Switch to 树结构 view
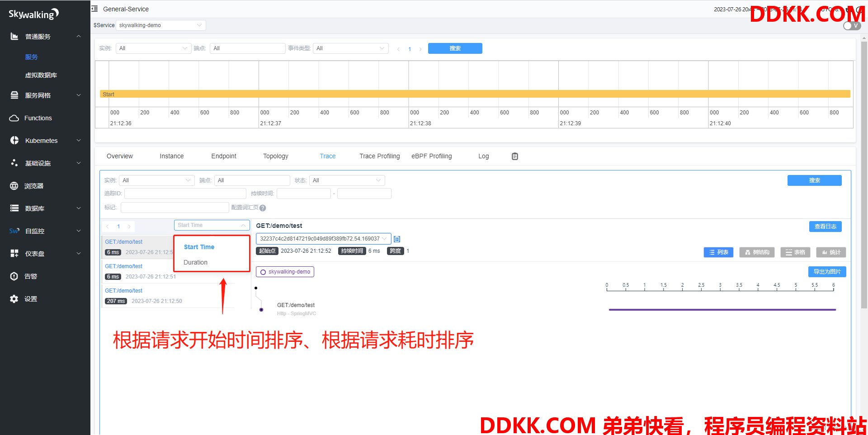Screen dimensions: 868x435 coord(757,252)
